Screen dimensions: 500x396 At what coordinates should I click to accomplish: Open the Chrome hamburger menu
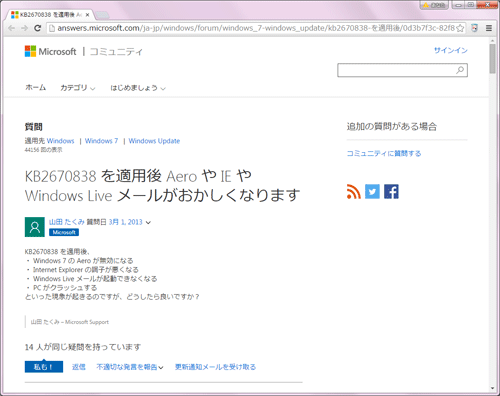click(x=489, y=28)
